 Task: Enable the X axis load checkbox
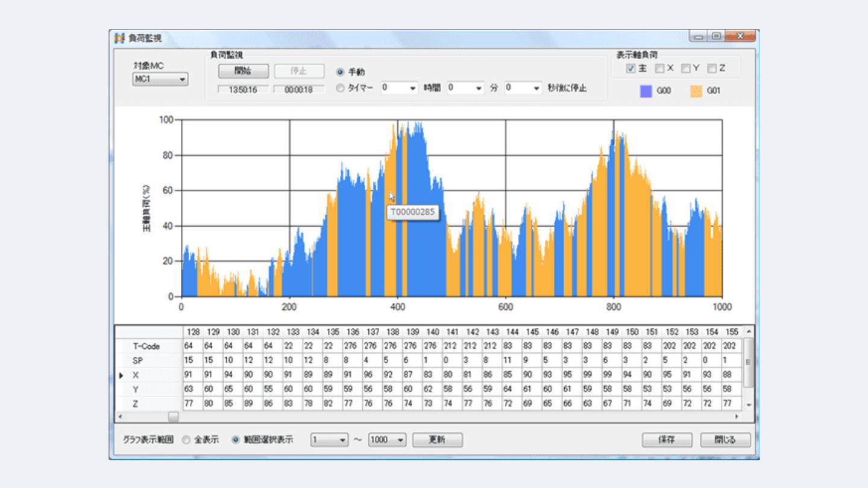pos(660,69)
